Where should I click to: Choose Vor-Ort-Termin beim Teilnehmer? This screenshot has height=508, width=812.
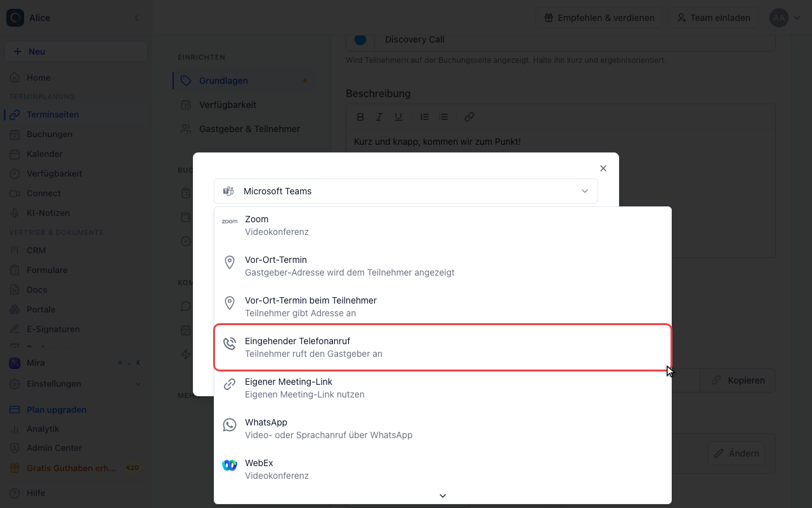click(443, 307)
